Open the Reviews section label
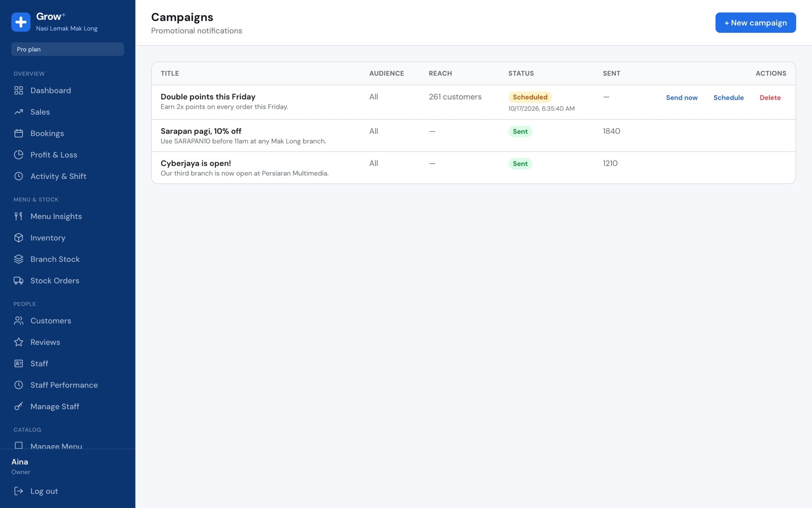Viewport: 812px width, 508px height. point(45,342)
